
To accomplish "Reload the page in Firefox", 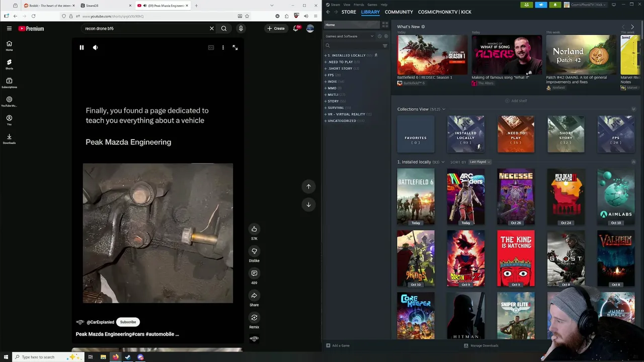I will click(34, 16).
